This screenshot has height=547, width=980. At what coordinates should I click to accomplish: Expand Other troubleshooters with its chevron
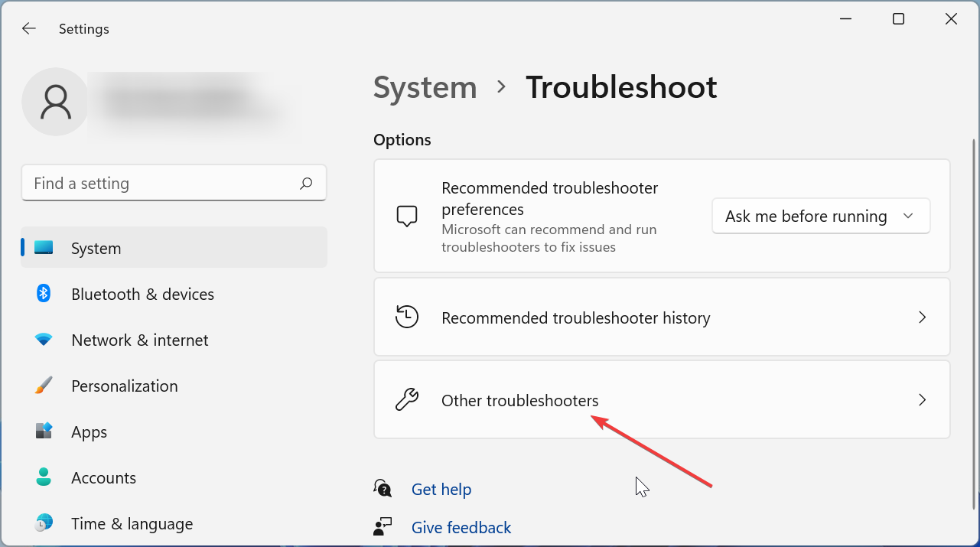click(922, 399)
